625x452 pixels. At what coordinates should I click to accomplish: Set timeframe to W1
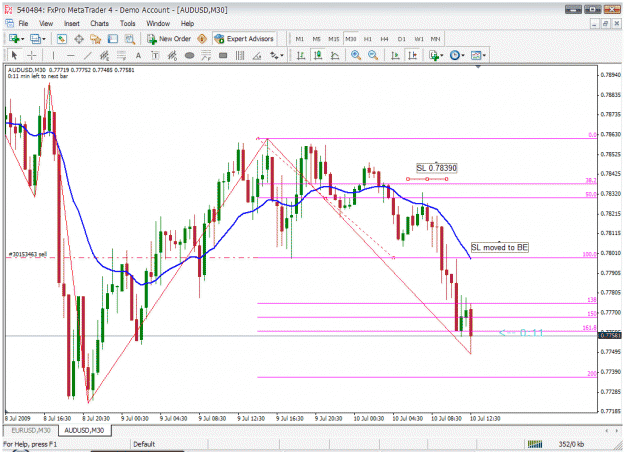[x=419, y=39]
